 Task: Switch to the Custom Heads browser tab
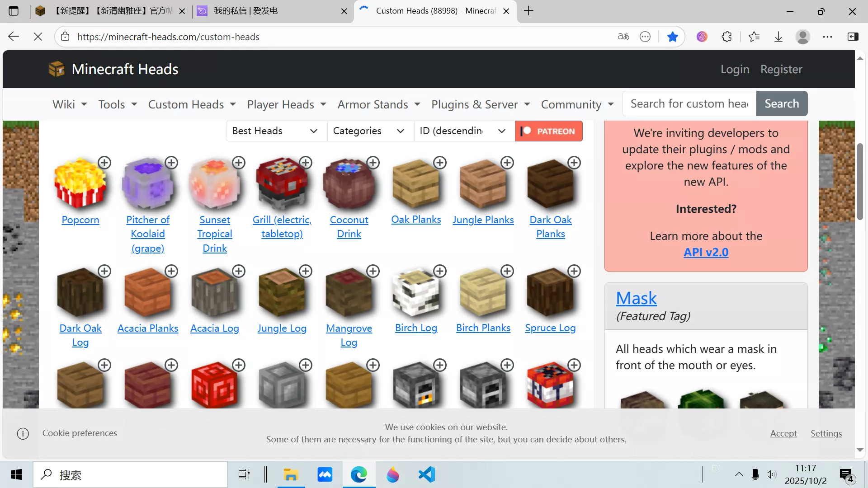432,11
